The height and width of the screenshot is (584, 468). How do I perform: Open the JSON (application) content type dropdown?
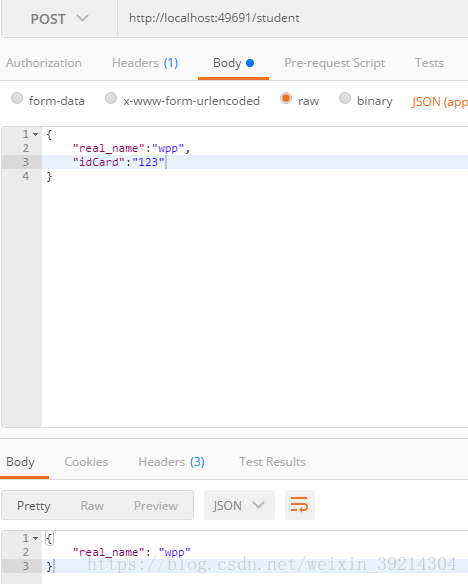click(439, 102)
